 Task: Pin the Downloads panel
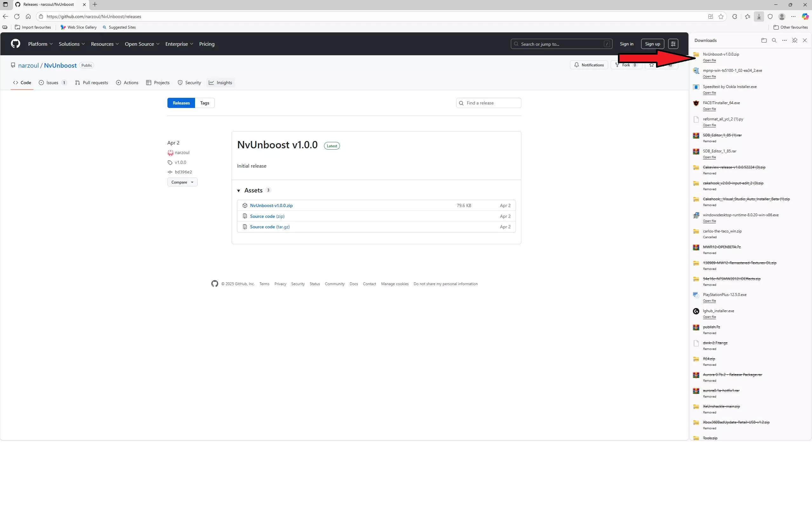click(x=795, y=40)
